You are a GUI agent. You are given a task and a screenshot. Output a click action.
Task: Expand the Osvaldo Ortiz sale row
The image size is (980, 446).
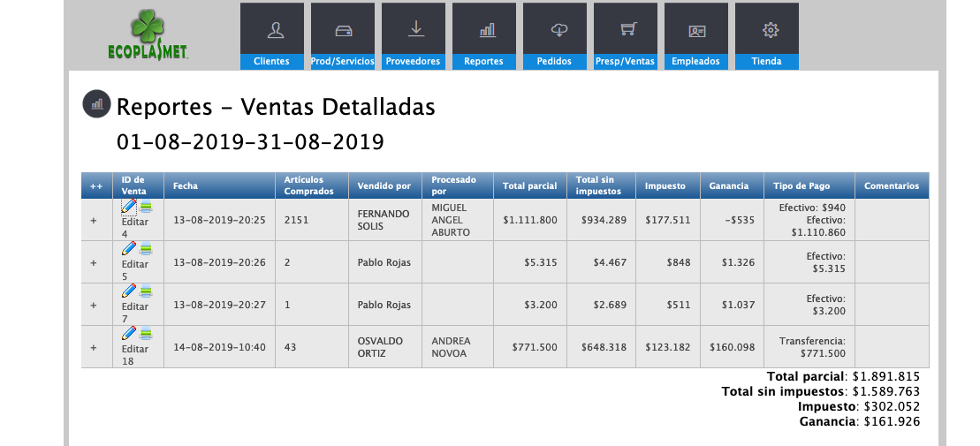pyautogui.click(x=94, y=347)
